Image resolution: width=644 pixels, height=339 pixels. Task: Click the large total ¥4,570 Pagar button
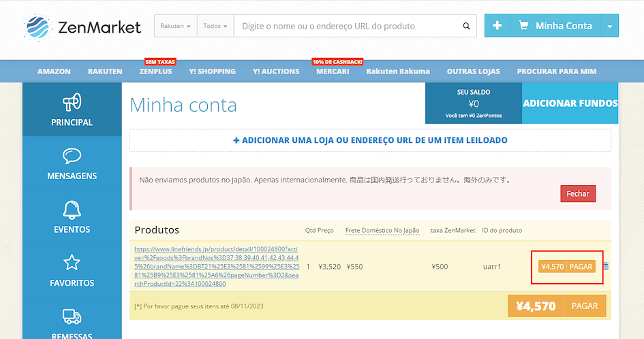pos(557,306)
